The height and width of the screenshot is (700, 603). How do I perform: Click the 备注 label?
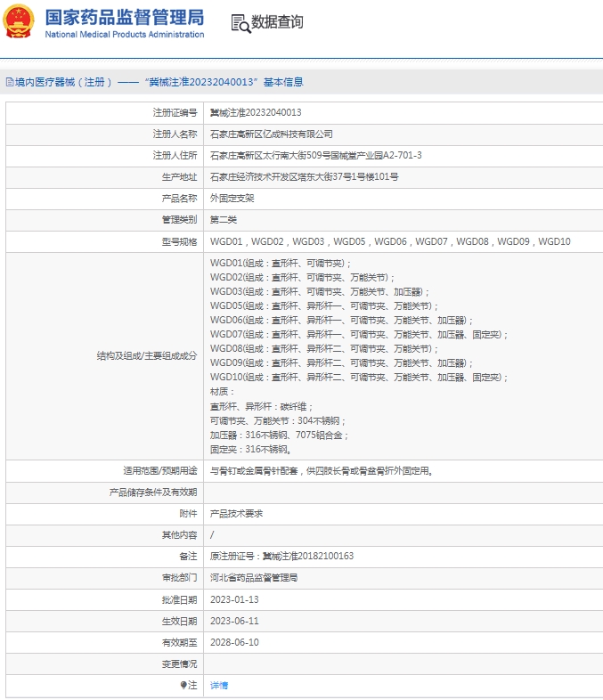(x=188, y=557)
